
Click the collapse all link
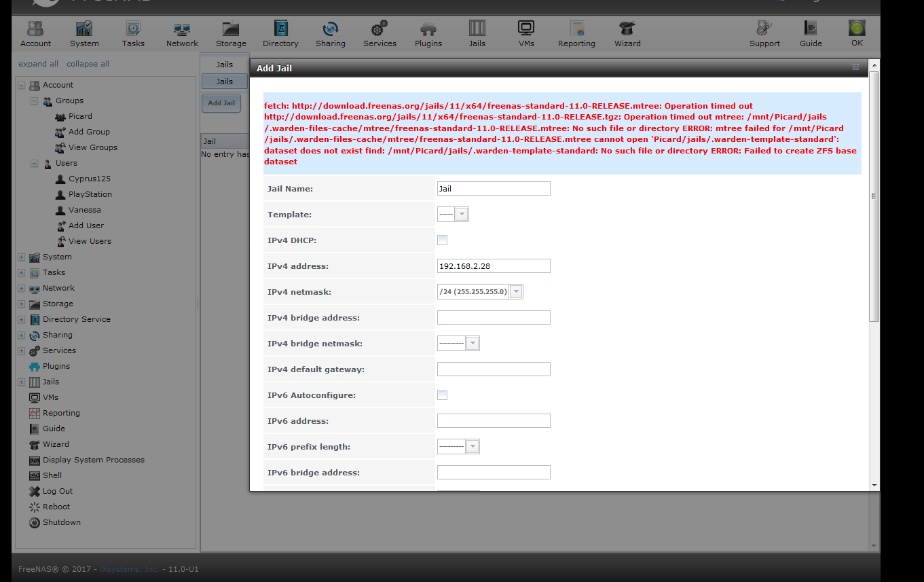(88, 64)
